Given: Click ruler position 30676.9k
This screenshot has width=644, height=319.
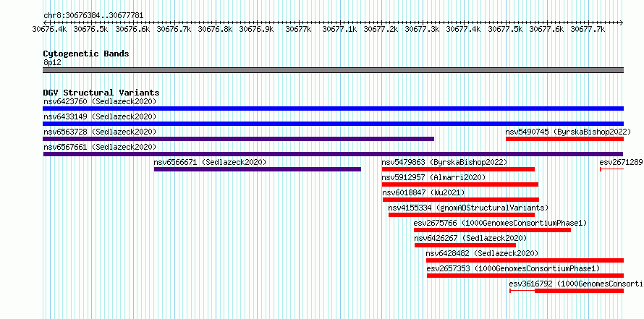Looking at the screenshot, I should pos(257,29).
